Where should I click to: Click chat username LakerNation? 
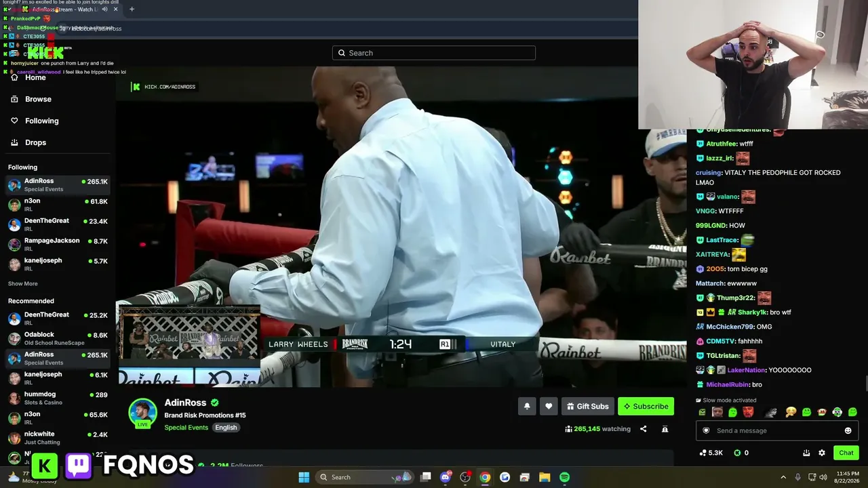[x=746, y=370]
